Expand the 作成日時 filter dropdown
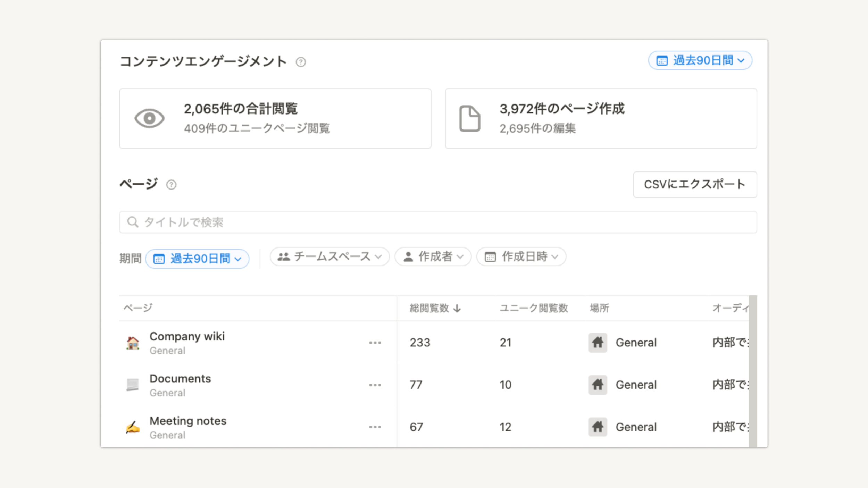The image size is (868, 488). (521, 256)
